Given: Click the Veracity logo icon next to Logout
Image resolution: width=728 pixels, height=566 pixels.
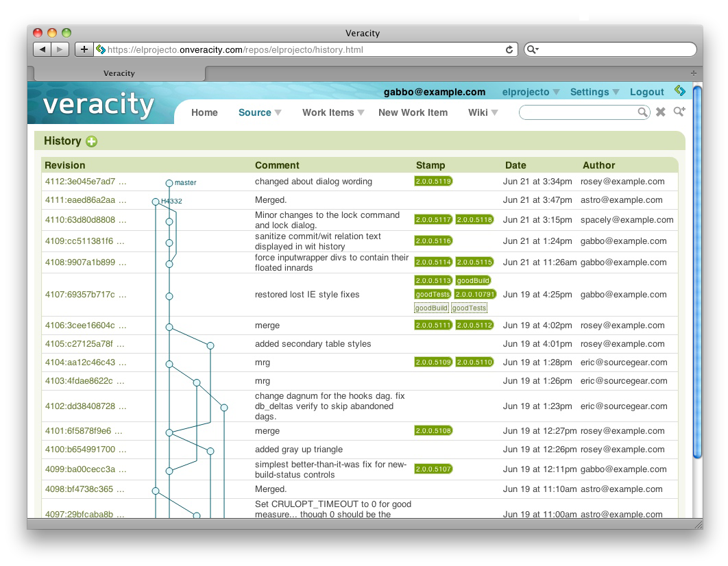Looking at the screenshot, I should [x=679, y=91].
